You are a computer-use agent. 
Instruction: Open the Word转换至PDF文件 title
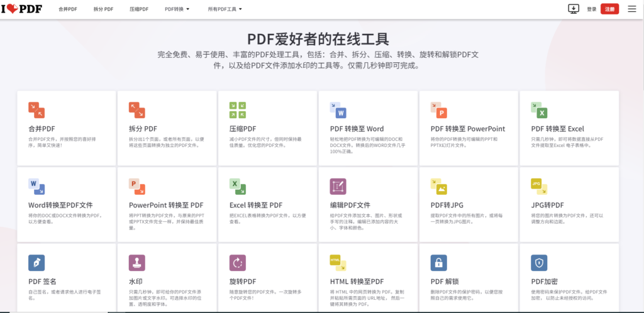[60, 205]
